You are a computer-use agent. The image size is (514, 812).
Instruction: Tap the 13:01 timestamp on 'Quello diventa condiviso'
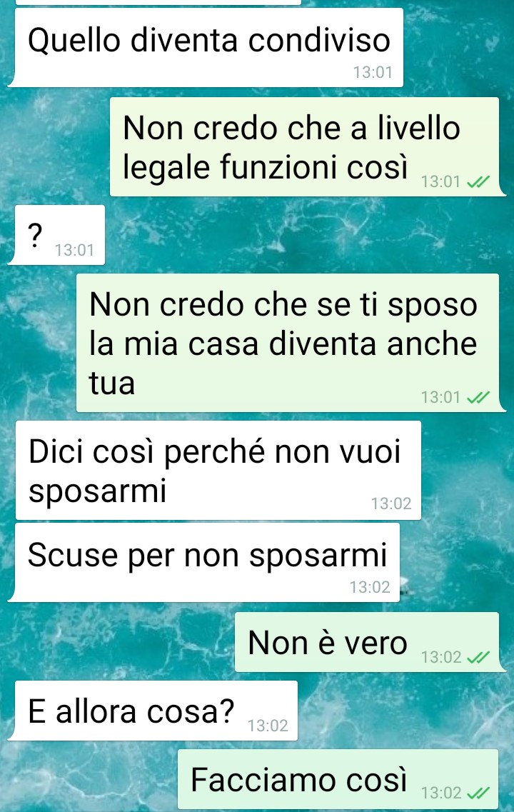(x=373, y=72)
